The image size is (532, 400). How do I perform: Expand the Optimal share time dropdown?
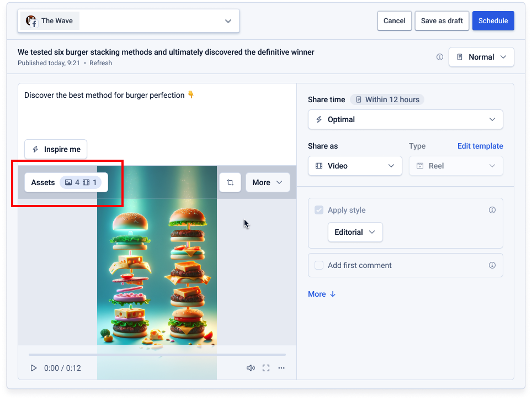click(405, 119)
